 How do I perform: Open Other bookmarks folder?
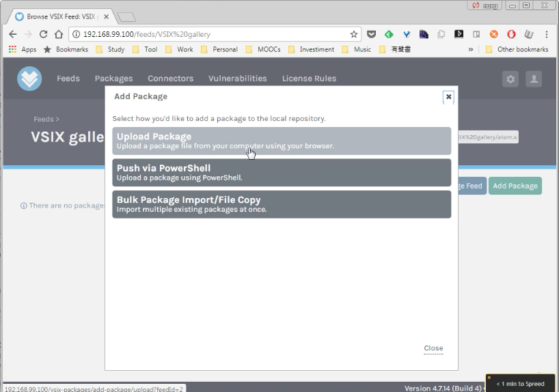tap(517, 49)
